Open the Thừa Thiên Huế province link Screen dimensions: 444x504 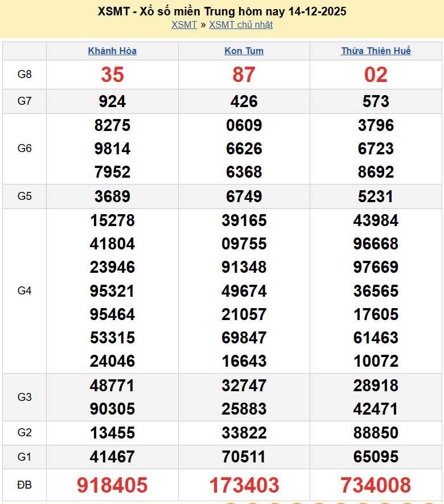coord(376,51)
